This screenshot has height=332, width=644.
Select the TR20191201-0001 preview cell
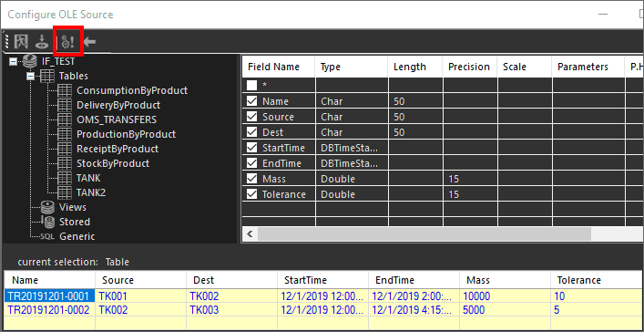pos(50,296)
